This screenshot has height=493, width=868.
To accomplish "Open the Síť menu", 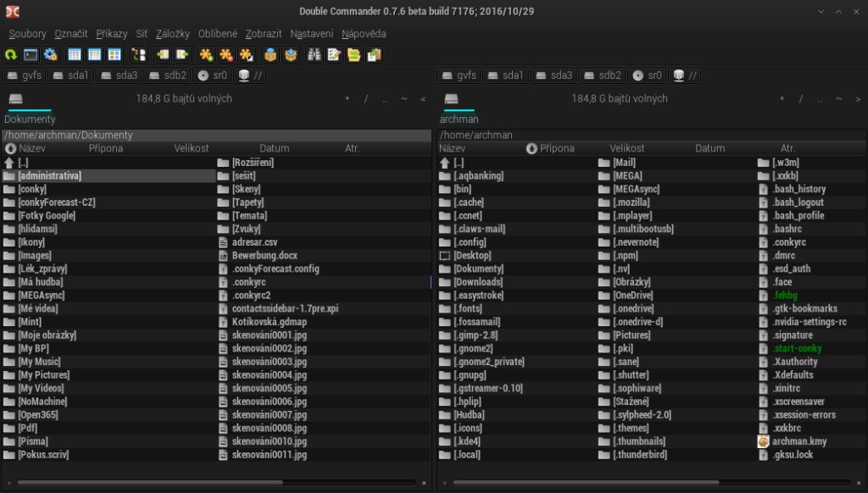I will click(x=142, y=34).
